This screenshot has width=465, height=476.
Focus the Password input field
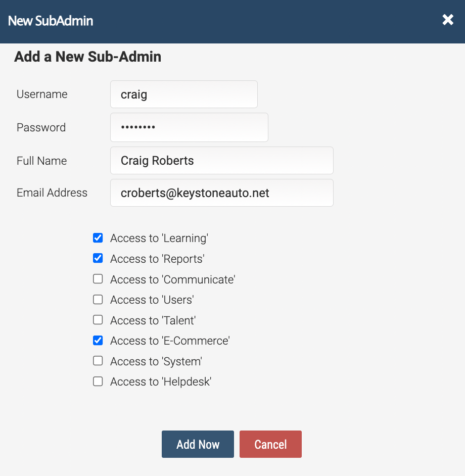coord(189,127)
